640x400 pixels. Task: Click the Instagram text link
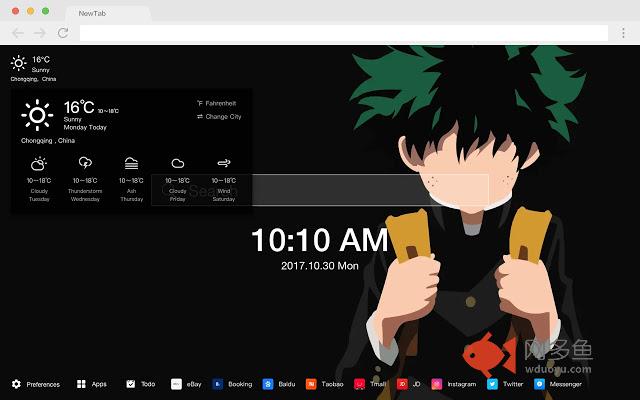pos(462,384)
